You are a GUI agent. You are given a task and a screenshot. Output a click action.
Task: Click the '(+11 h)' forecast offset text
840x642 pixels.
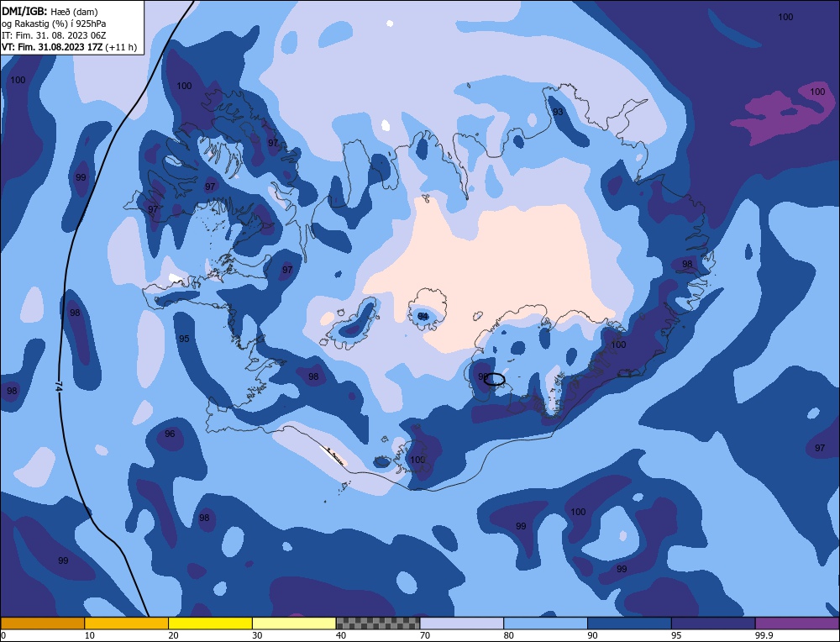(122, 47)
